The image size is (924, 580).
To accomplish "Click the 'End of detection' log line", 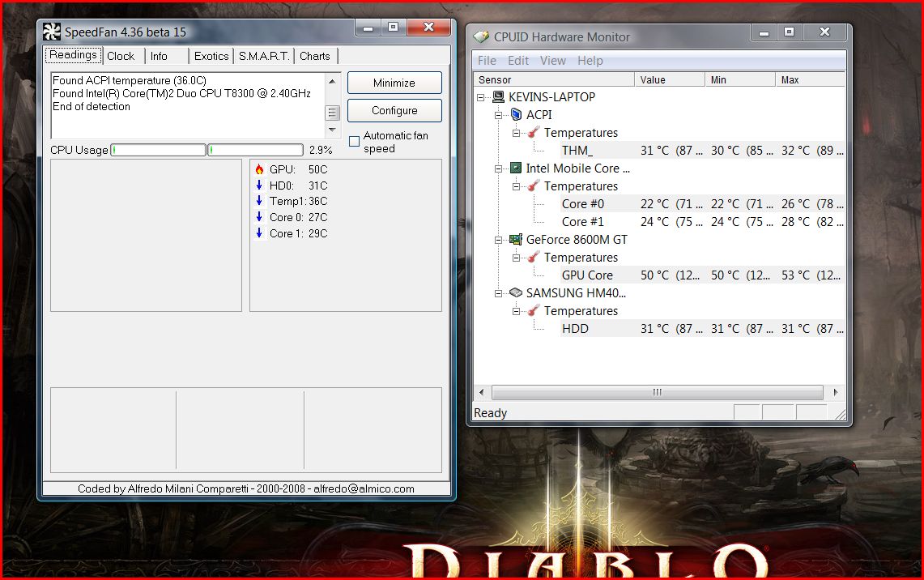I will pos(92,107).
